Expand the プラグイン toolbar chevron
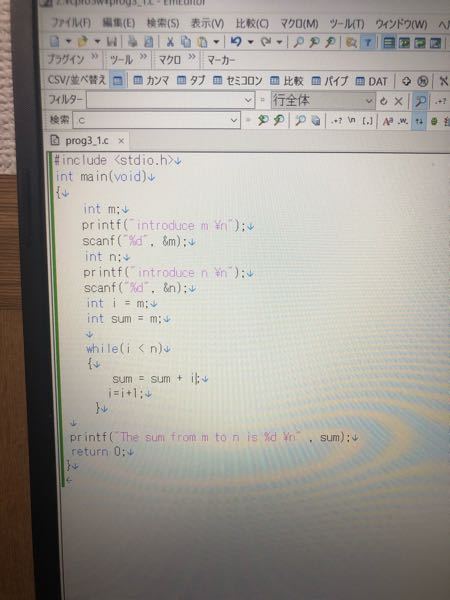Image resolution: width=450 pixels, height=600 pixels. click(x=95, y=57)
